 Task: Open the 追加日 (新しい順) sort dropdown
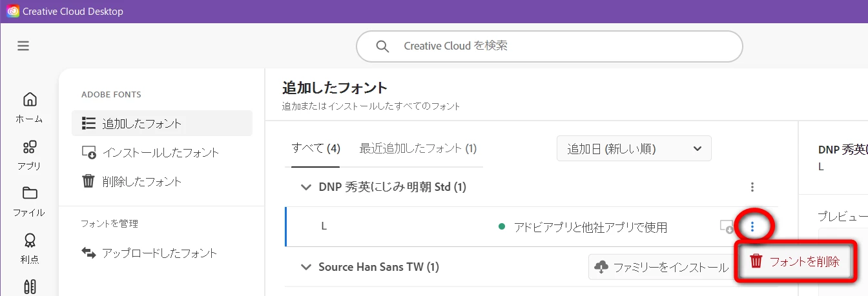click(x=634, y=148)
